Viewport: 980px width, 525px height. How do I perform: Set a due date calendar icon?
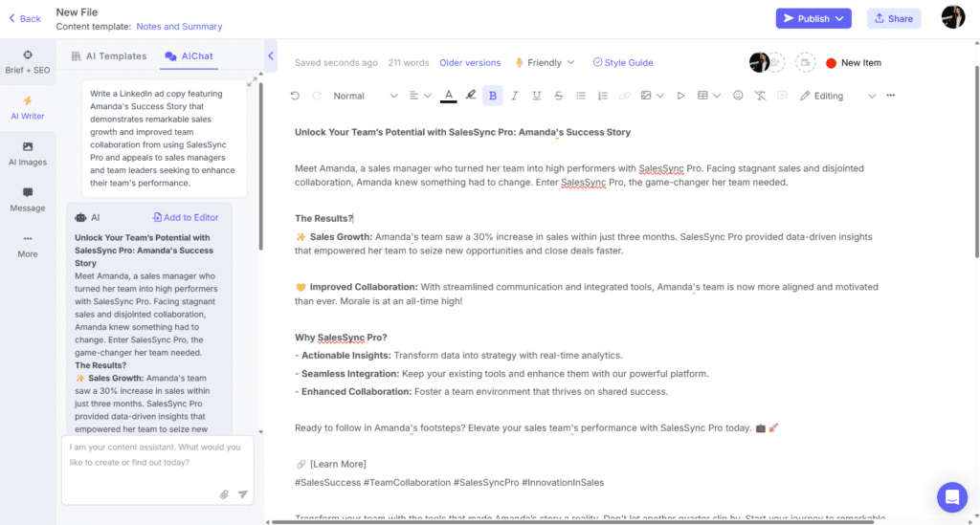point(805,62)
